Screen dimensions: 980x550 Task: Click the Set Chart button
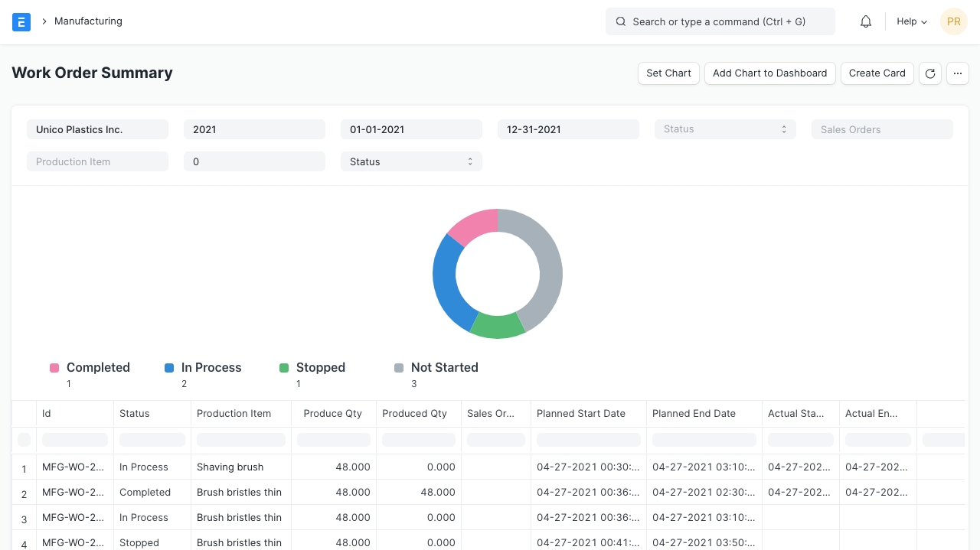click(x=668, y=73)
